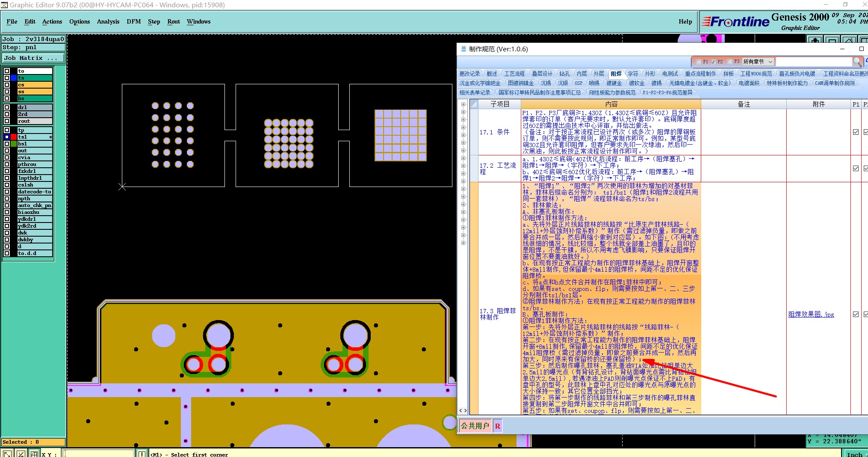Screen dimensions: 868x457
Task: Switch to the 电镀面积 tab
Action: pos(749,83)
